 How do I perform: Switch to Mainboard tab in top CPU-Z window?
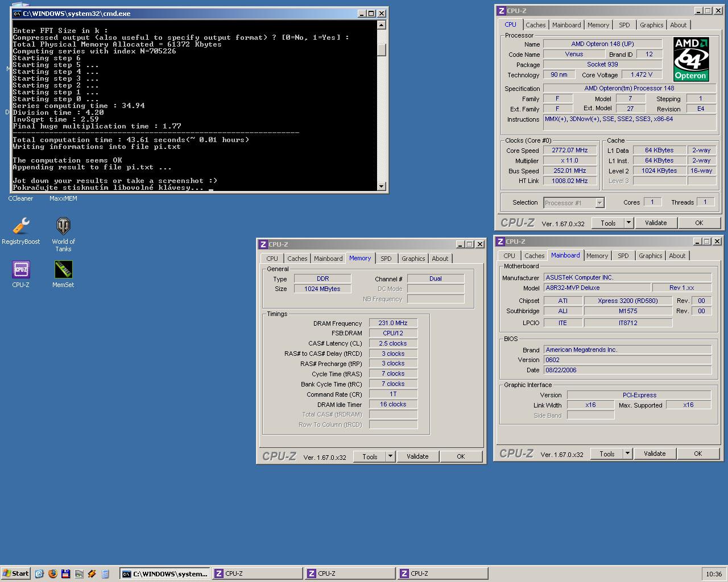(566, 25)
